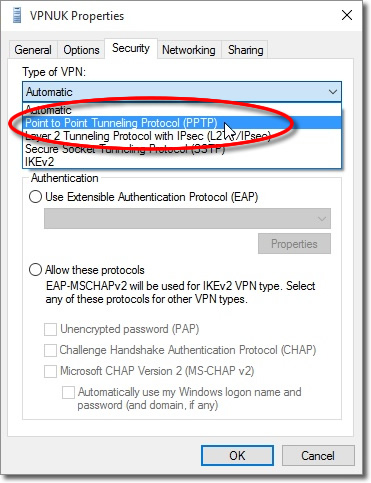Click the Security tab
The image size is (371, 483).
click(x=131, y=48)
